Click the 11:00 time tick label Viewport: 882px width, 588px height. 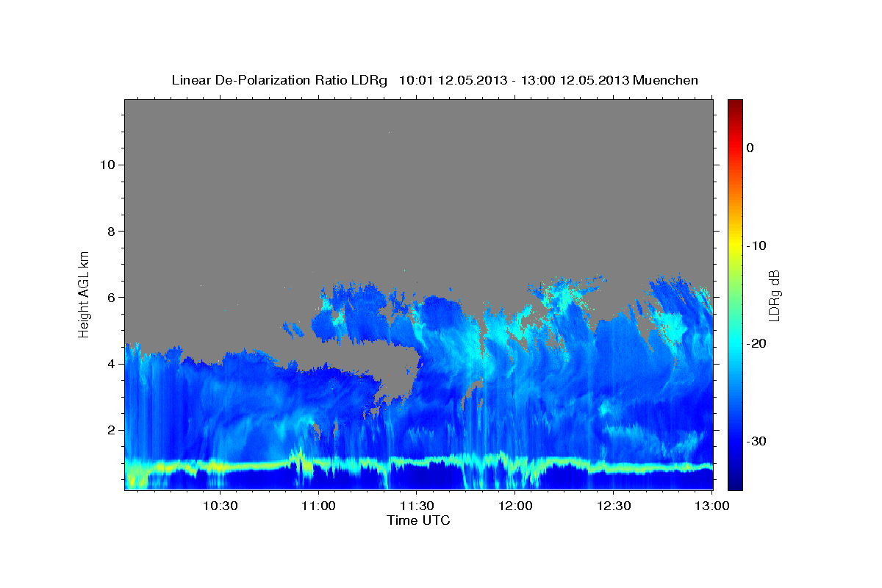(x=318, y=506)
